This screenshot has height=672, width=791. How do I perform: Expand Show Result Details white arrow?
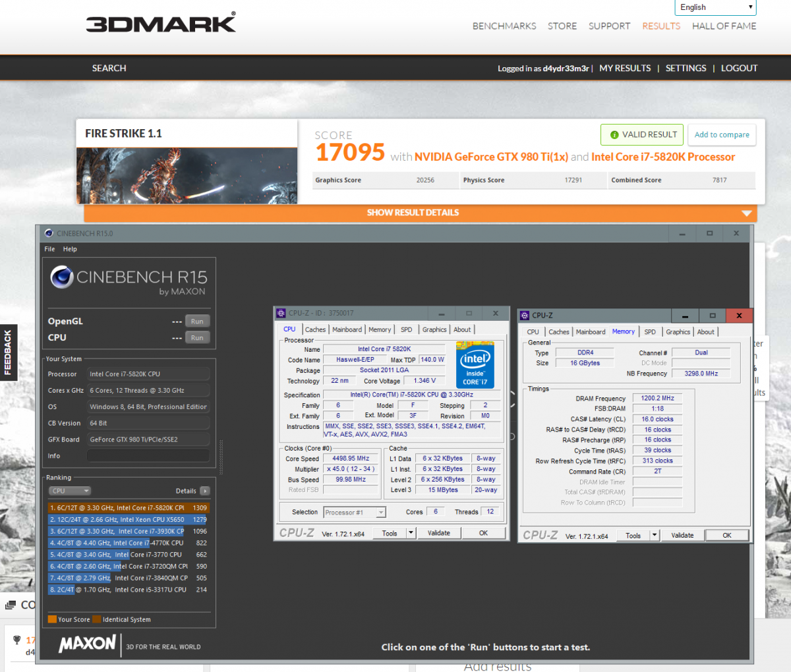[747, 213]
